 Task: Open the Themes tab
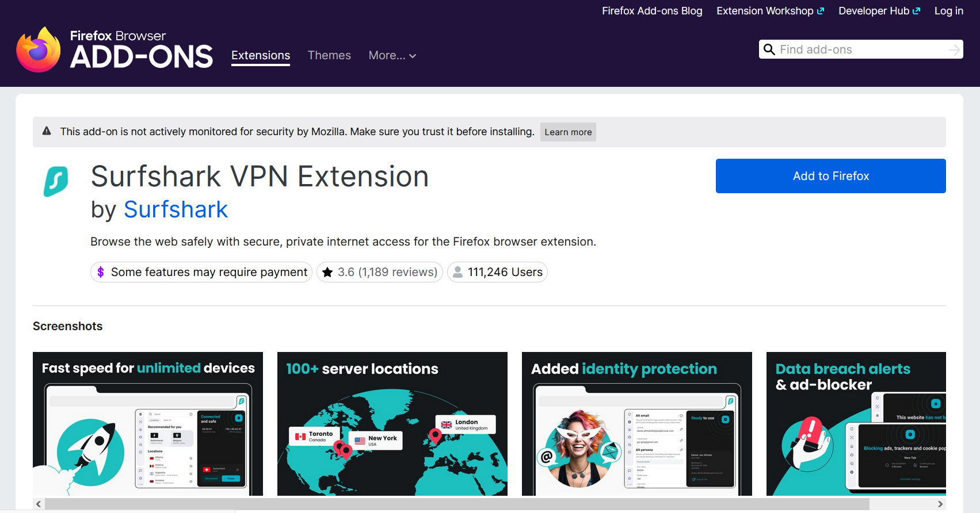[x=329, y=56]
